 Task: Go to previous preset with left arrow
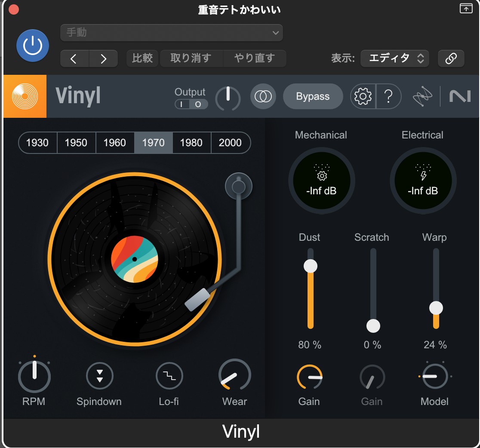coord(74,58)
